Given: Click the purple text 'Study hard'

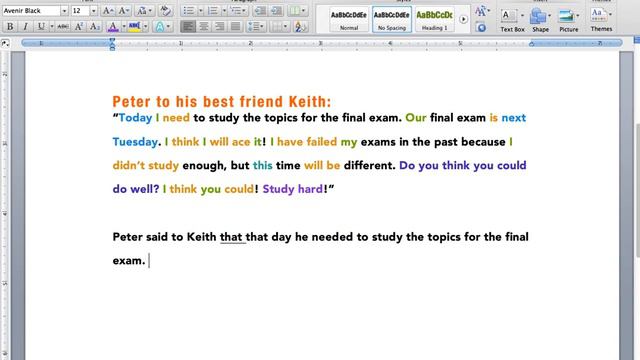Looking at the screenshot, I should pyautogui.click(x=293, y=189).
